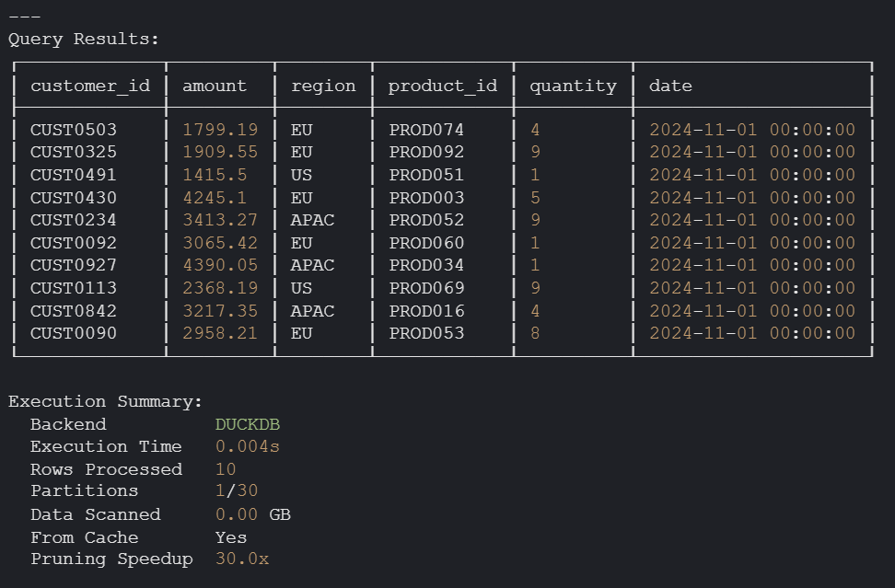Select the quantity column header
The width and height of the screenshot is (895, 588).
pyautogui.click(x=573, y=86)
